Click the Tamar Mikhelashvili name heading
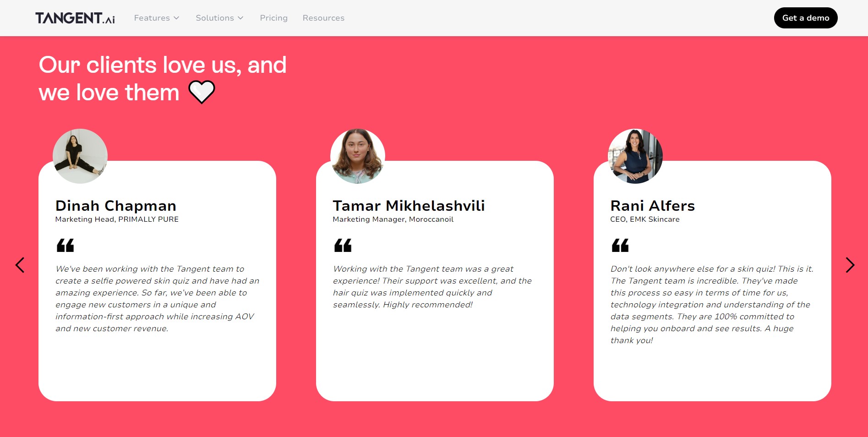 pos(409,206)
